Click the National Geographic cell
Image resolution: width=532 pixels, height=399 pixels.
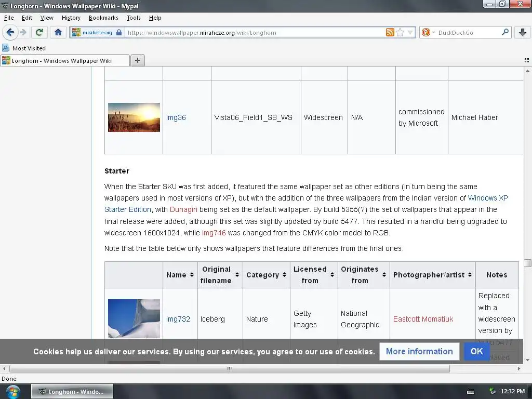364,319
